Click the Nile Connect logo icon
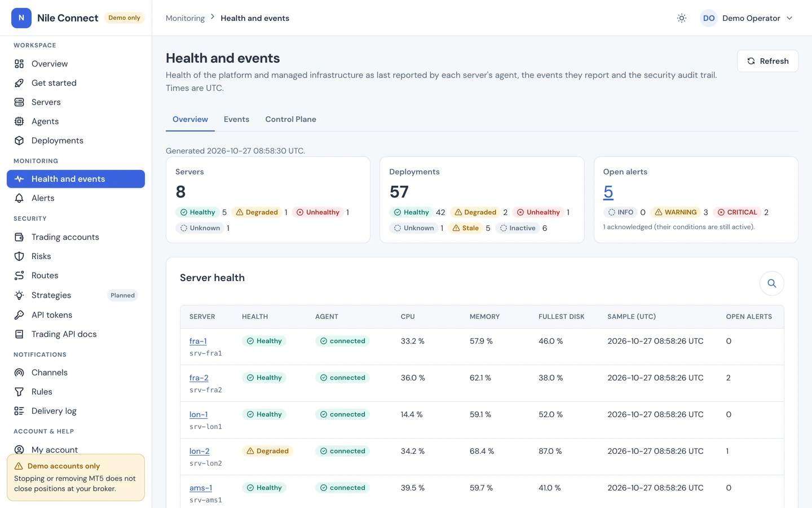 point(21,18)
